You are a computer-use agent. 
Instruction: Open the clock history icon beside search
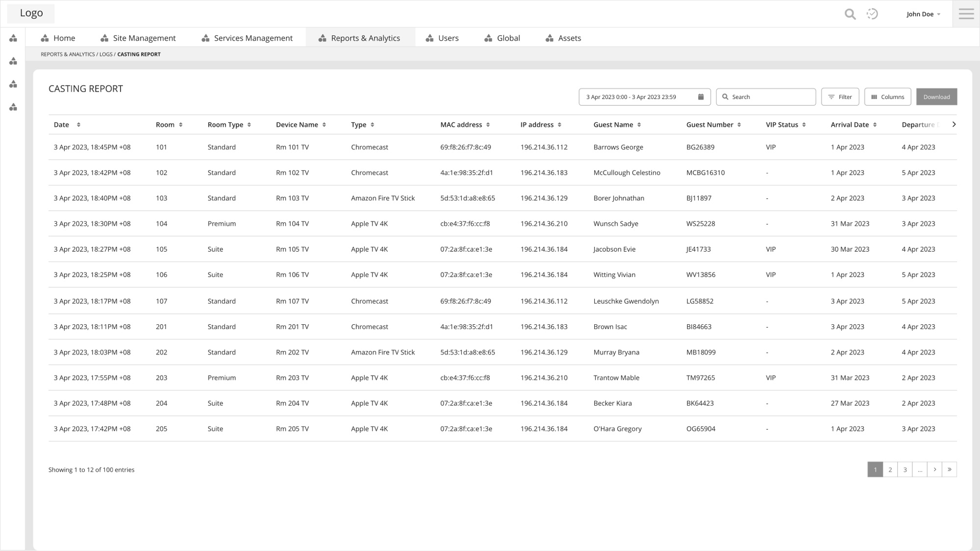872,14
